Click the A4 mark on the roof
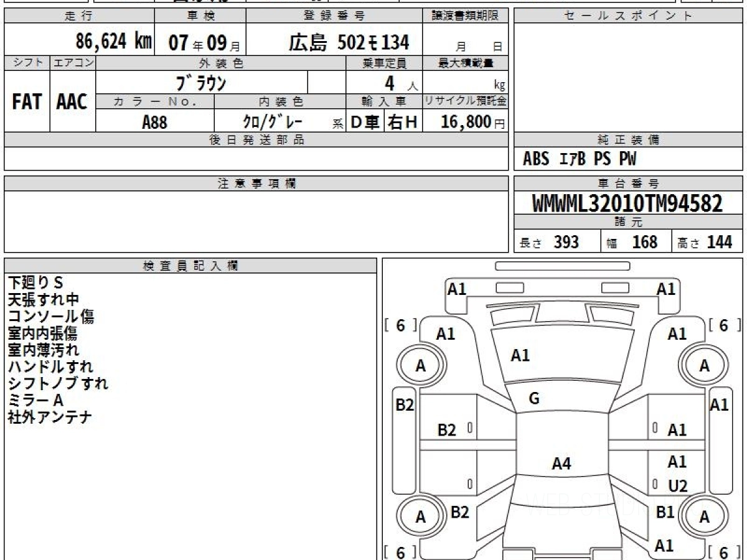This screenshot has width=747, height=560. point(561,464)
